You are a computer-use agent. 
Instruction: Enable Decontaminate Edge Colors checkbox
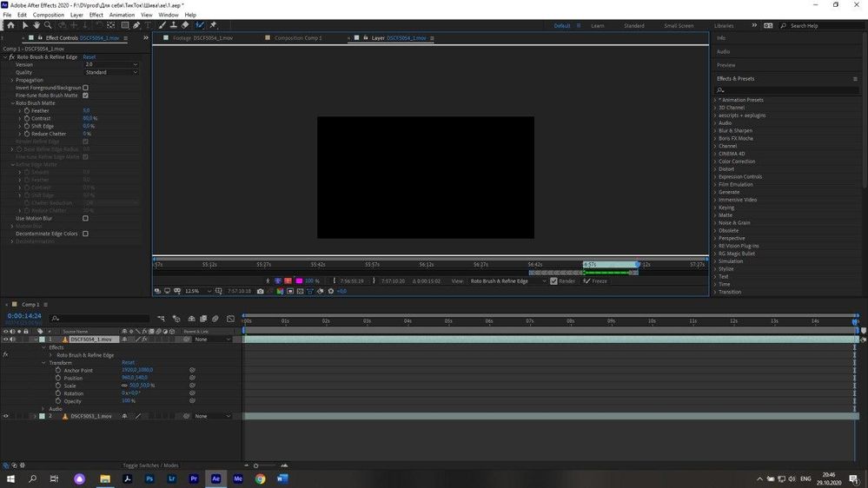[85, 234]
